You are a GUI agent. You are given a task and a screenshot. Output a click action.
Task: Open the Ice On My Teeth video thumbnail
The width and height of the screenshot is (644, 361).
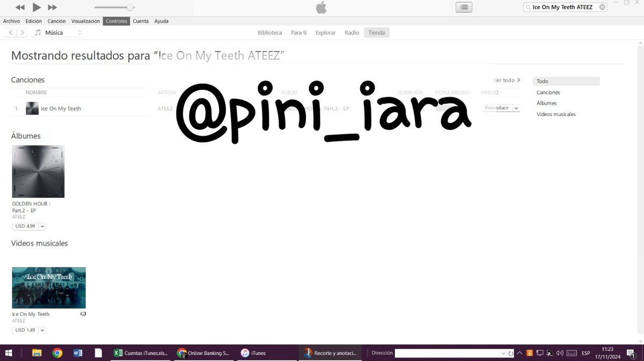pos(49,287)
